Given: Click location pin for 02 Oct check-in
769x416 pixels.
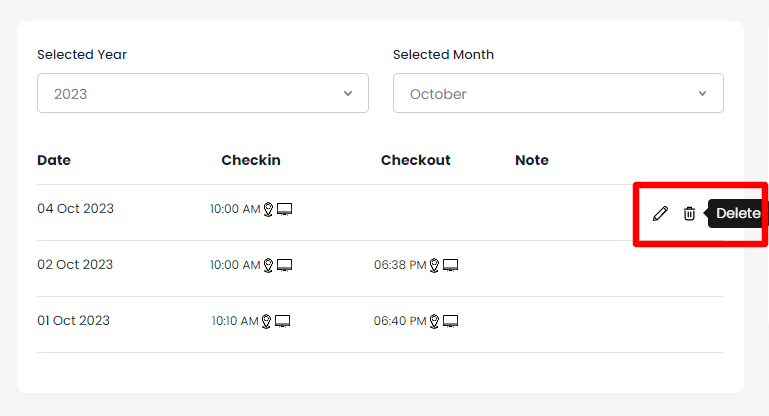Looking at the screenshot, I should pyautogui.click(x=268, y=265).
